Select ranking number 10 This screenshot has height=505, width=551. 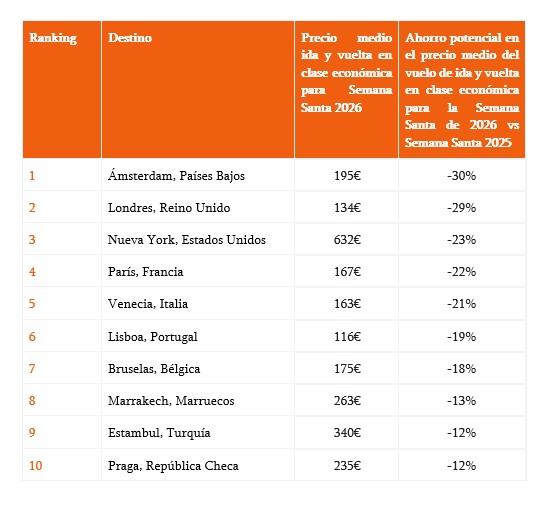[35, 466]
